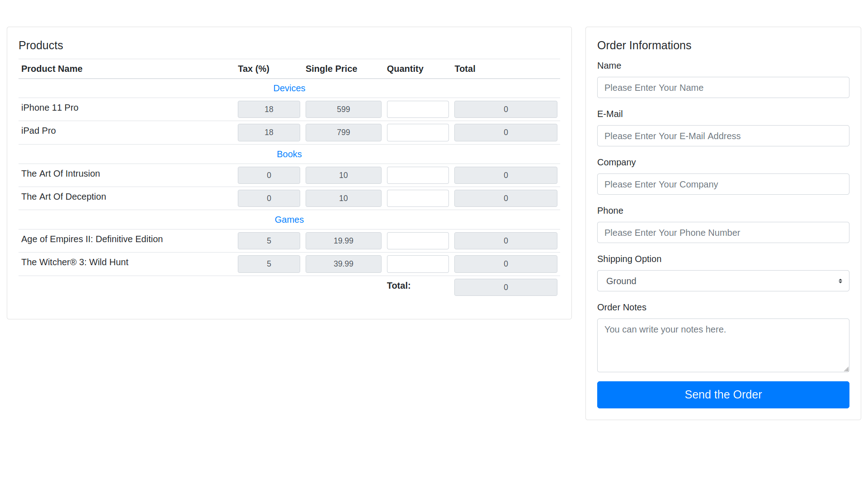Click the iPad Pro quantity field
Image resolution: width=868 pixels, height=487 pixels.
tap(417, 132)
